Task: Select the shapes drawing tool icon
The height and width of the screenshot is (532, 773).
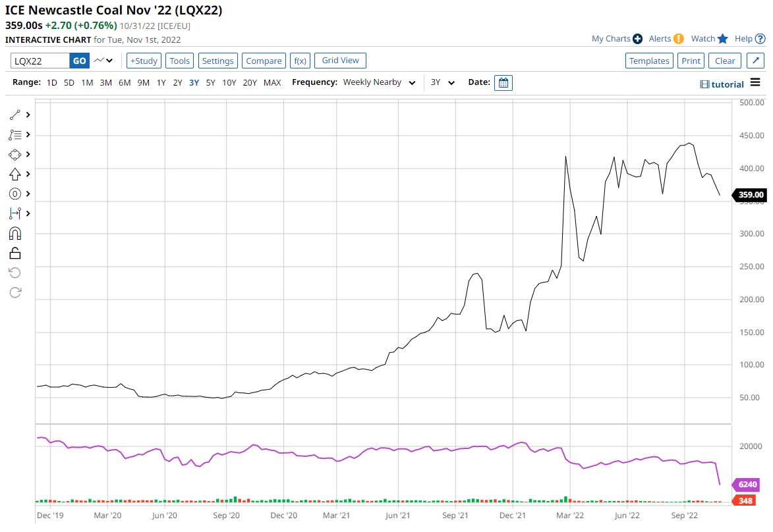Action: click(14, 154)
